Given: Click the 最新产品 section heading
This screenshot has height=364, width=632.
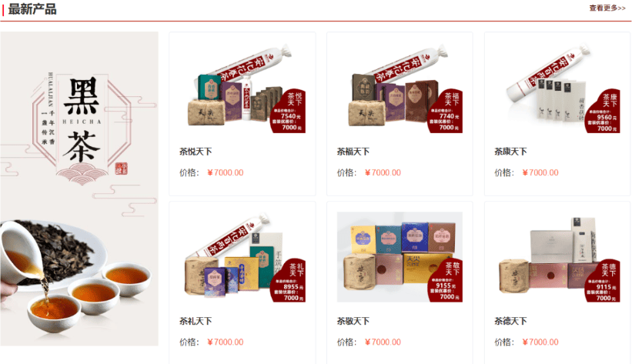Looking at the screenshot, I should (32, 9).
